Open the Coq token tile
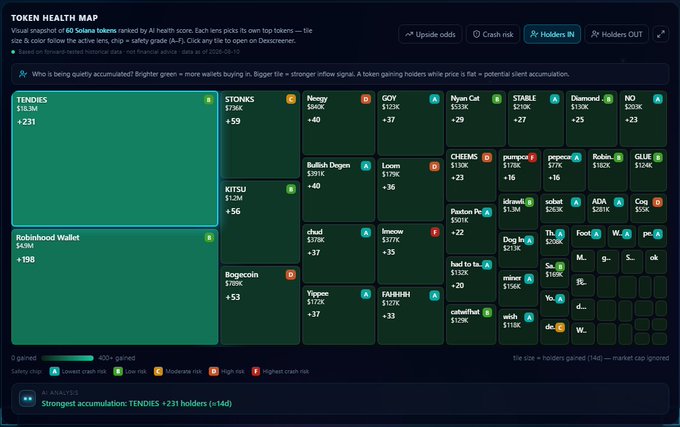The width and height of the screenshot is (680, 427). [x=648, y=209]
